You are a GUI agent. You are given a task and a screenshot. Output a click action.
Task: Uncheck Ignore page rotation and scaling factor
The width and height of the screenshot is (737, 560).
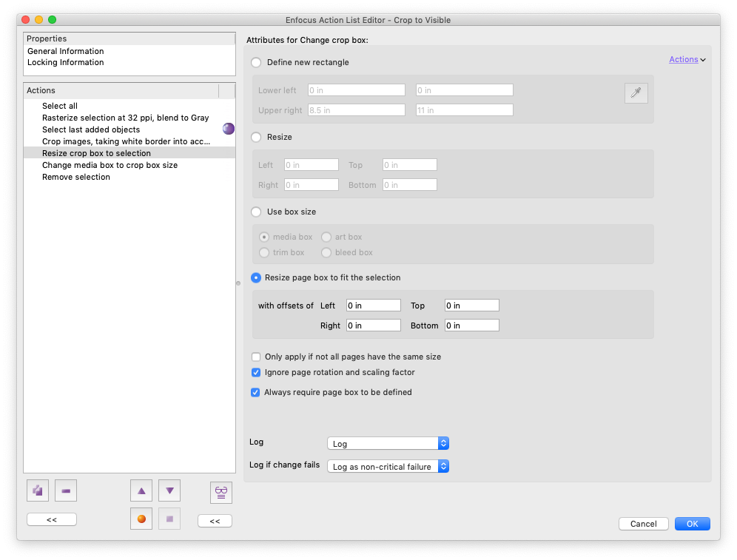tap(257, 372)
